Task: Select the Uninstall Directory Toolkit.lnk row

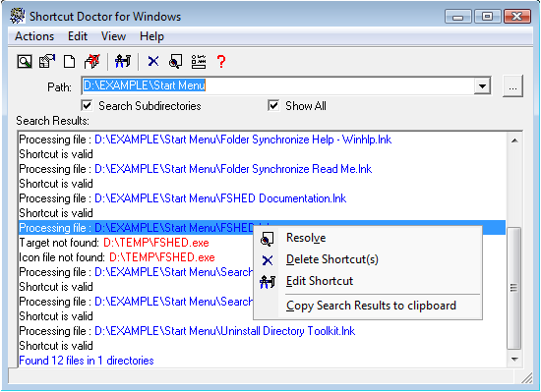Action: (x=262, y=331)
